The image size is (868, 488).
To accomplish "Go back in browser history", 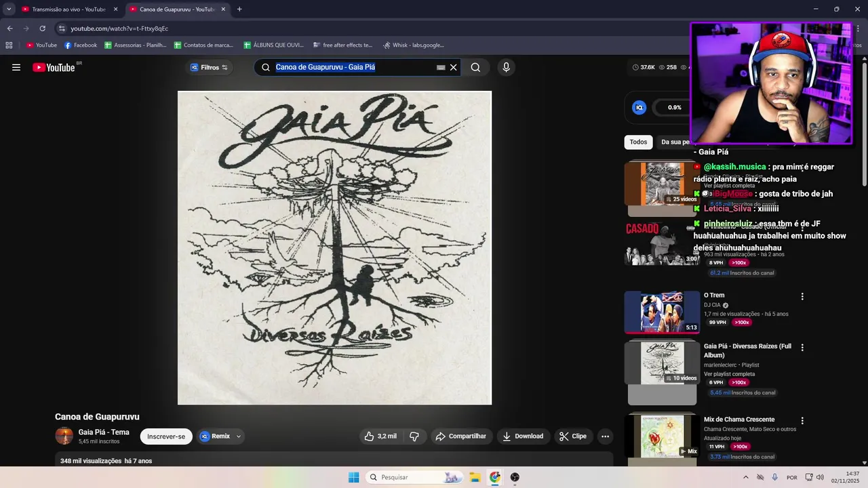I will pos(9,28).
